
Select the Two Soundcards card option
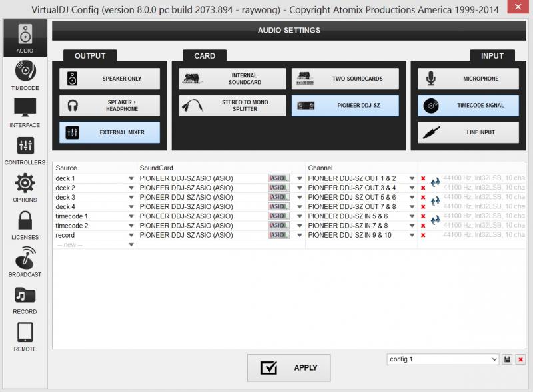(345, 79)
